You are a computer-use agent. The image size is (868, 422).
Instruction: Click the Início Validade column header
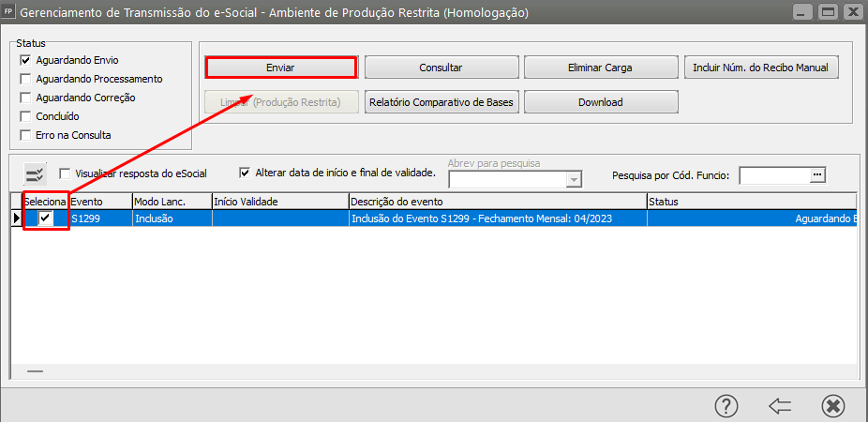point(280,202)
